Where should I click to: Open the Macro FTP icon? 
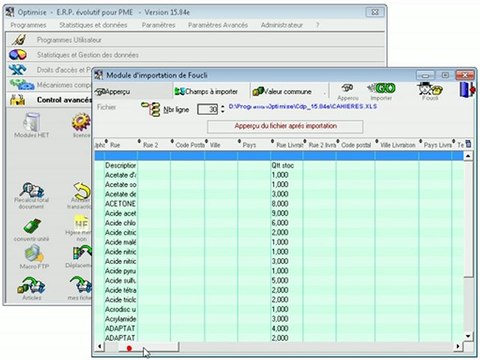[x=33, y=257]
